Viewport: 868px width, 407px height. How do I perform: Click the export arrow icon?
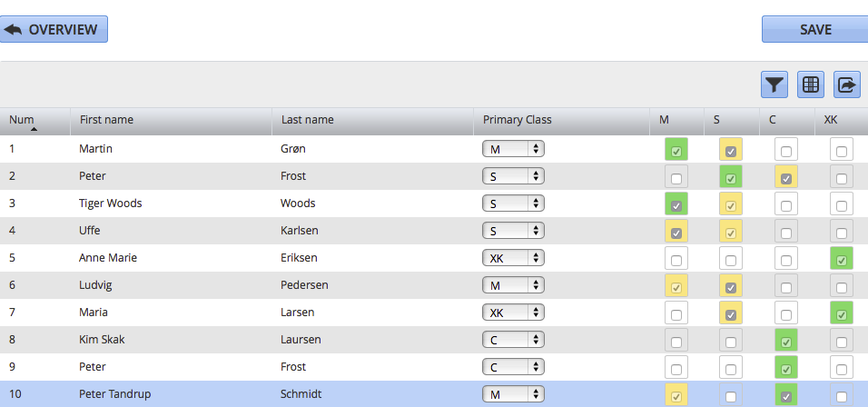click(x=846, y=84)
